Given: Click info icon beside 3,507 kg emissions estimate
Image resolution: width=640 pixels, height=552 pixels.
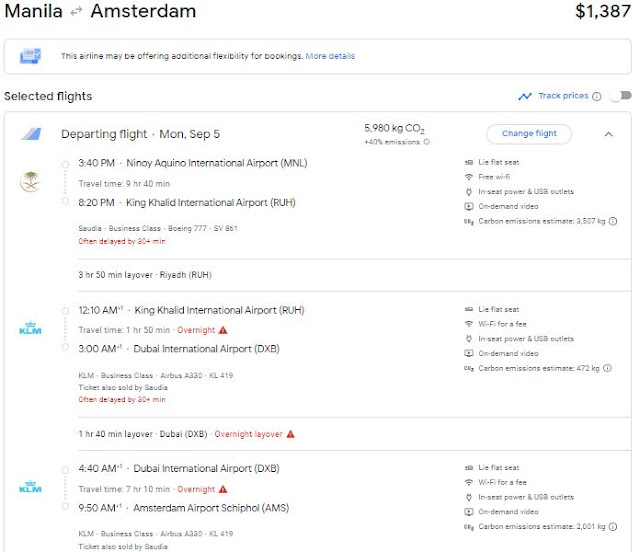Looking at the screenshot, I should [x=613, y=221].
